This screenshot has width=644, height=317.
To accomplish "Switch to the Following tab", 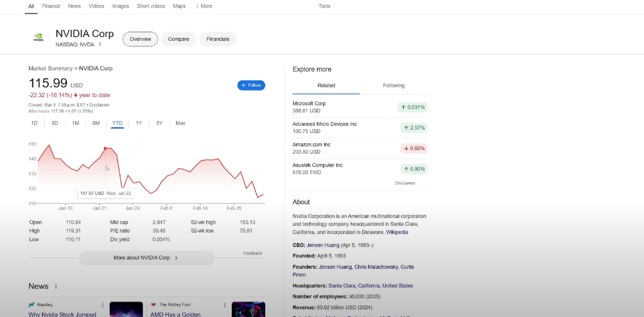I will (394, 86).
